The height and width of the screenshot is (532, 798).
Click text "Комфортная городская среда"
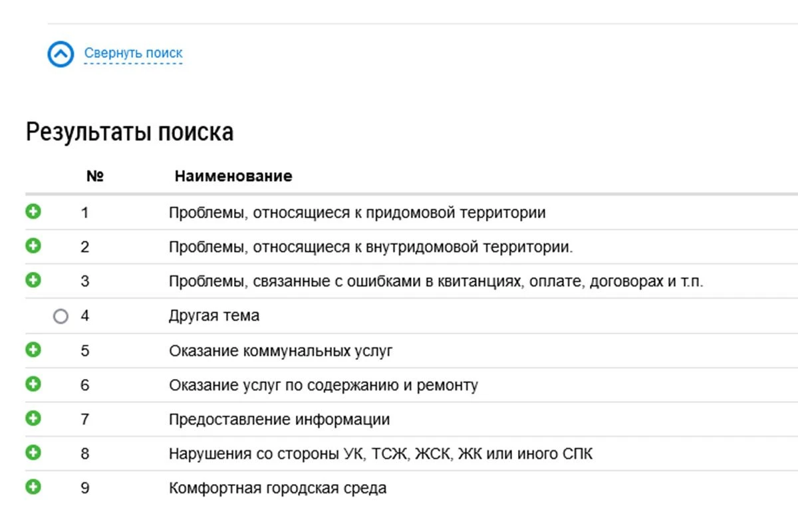278,489
